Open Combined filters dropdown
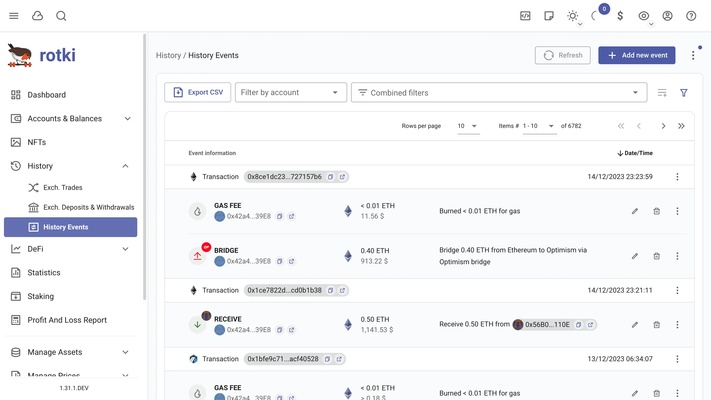Viewport: 711px width, 400px height. 499,92
